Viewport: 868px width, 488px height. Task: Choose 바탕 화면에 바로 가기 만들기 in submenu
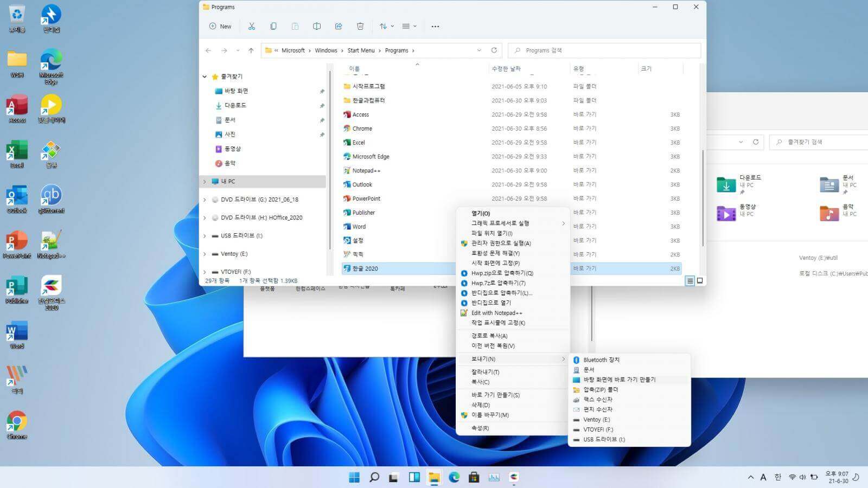click(x=629, y=380)
